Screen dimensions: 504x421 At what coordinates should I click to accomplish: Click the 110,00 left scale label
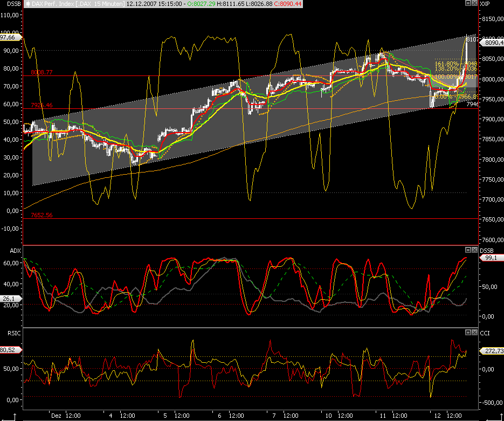[10, 15]
